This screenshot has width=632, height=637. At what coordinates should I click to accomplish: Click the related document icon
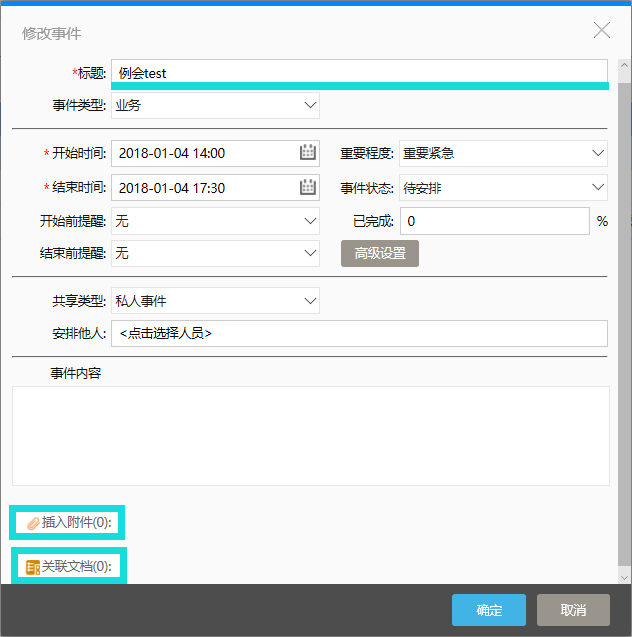(32, 567)
